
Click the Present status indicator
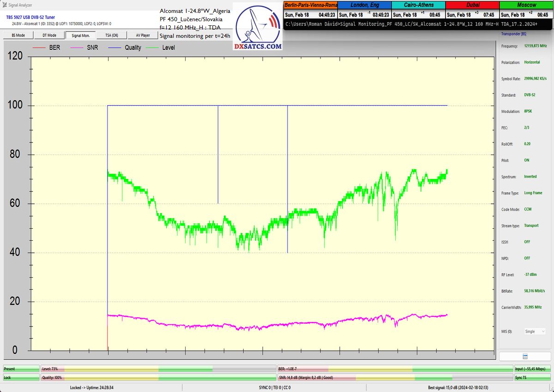[21, 369]
